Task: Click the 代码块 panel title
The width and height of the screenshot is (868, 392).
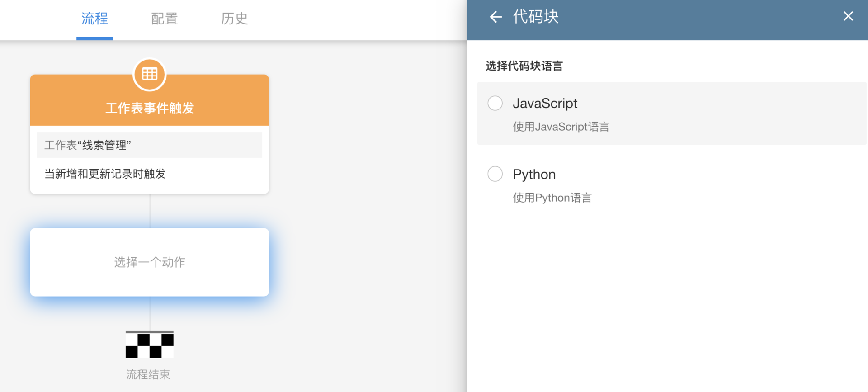Action: pyautogui.click(x=536, y=17)
